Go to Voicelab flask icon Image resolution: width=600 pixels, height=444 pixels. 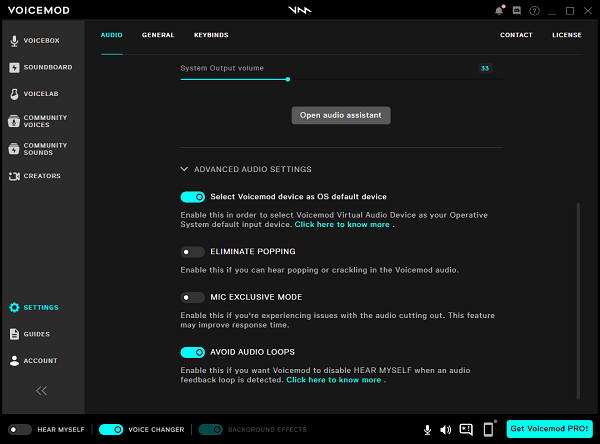(x=14, y=94)
